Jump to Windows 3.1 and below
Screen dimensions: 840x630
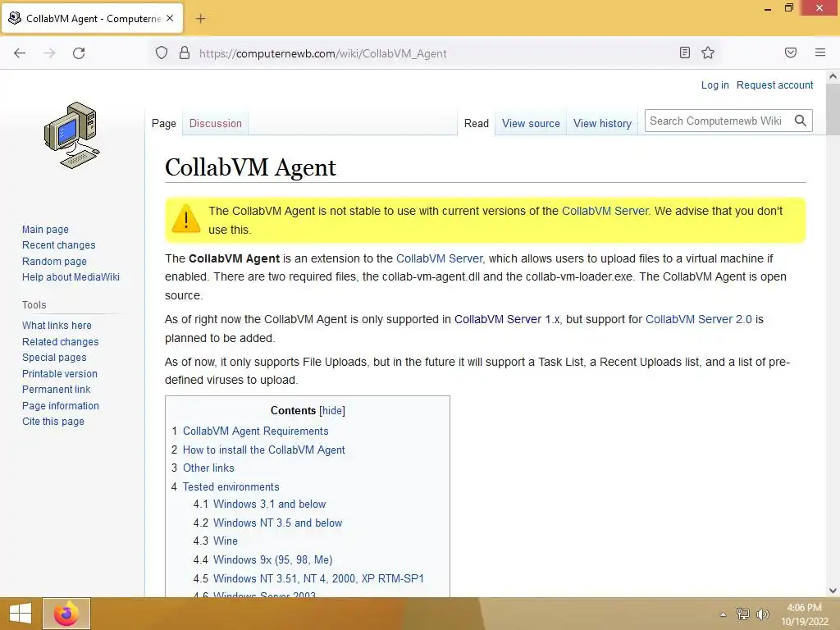pyautogui.click(x=269, y=504)
